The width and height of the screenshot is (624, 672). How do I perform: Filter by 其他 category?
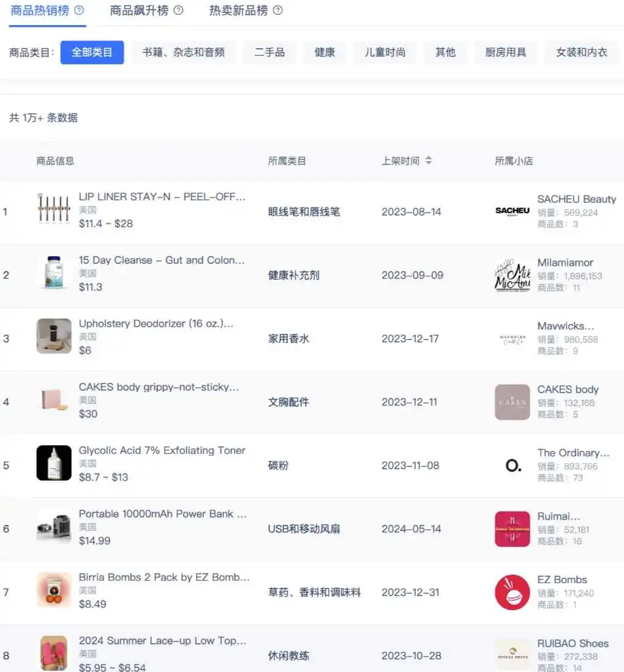(x=445, y=52)
